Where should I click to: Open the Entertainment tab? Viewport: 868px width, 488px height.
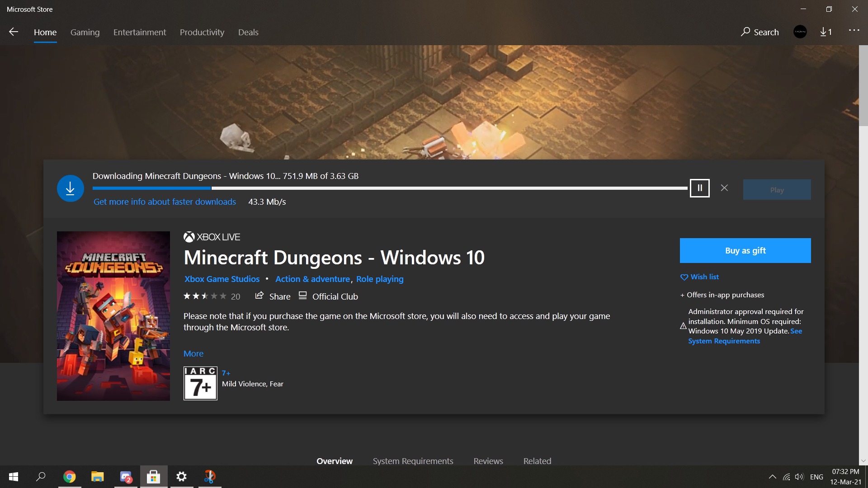point(140,32)
